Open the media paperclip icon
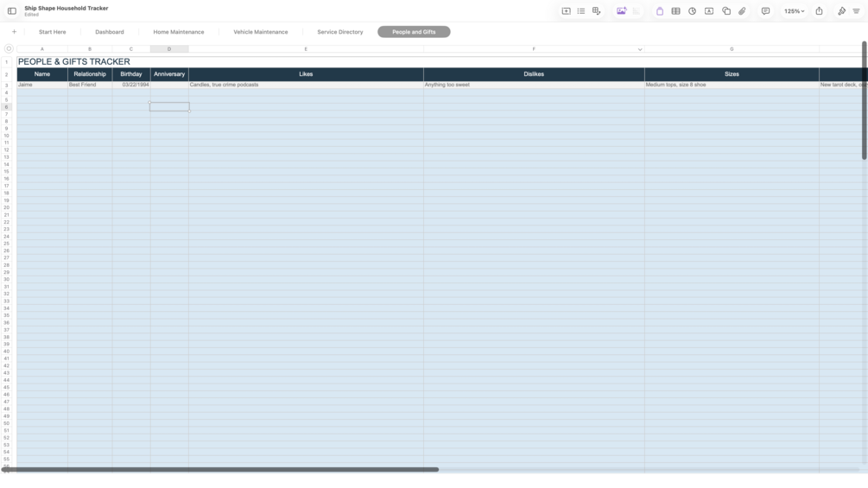 [x=742, y=11]
